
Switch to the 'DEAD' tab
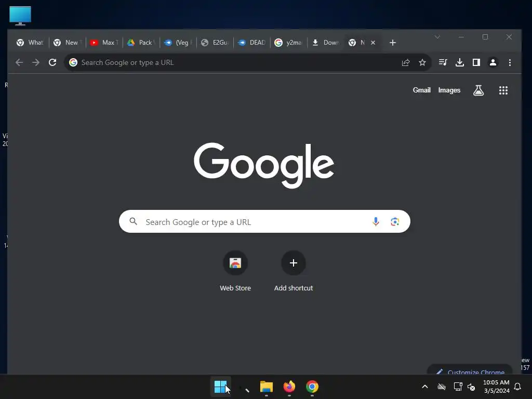(252, 43)
